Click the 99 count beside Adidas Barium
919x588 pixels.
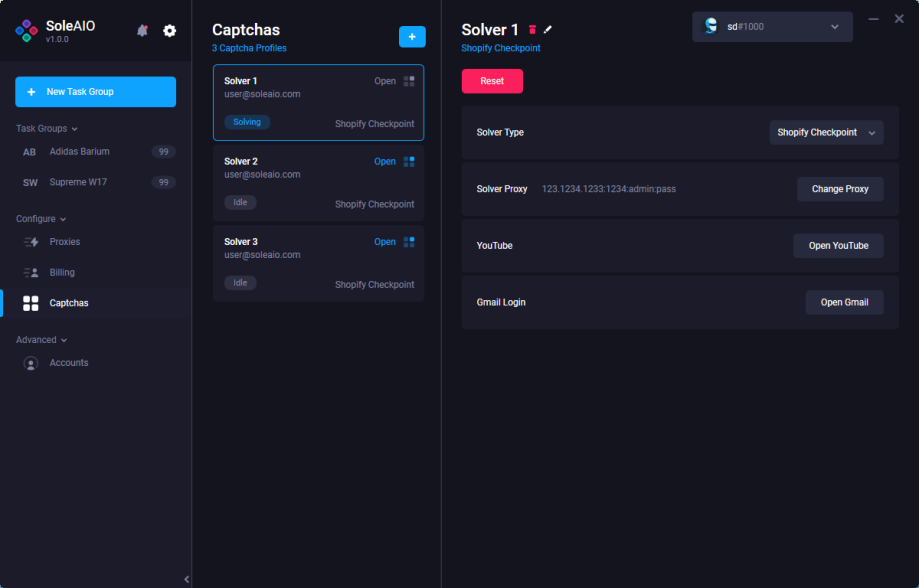pos(164,152)
